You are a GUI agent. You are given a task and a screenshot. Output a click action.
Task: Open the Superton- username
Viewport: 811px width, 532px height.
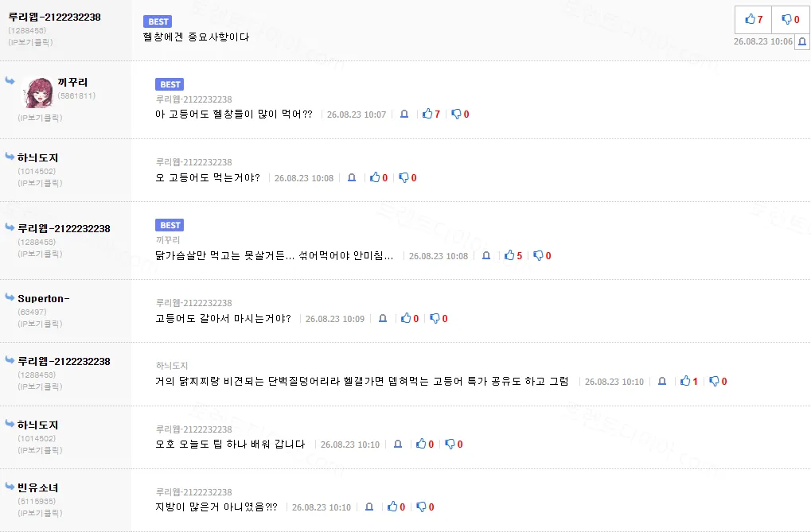[44, 298]
